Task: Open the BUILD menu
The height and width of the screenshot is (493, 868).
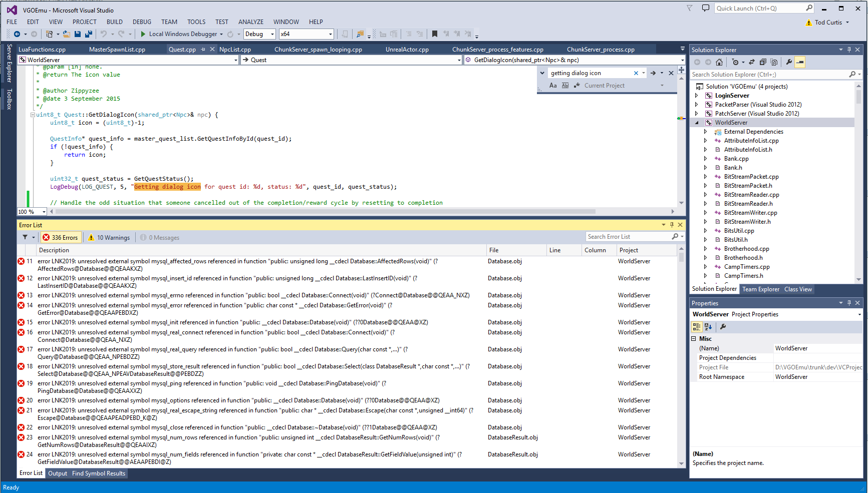Action: tap(114, 22)
